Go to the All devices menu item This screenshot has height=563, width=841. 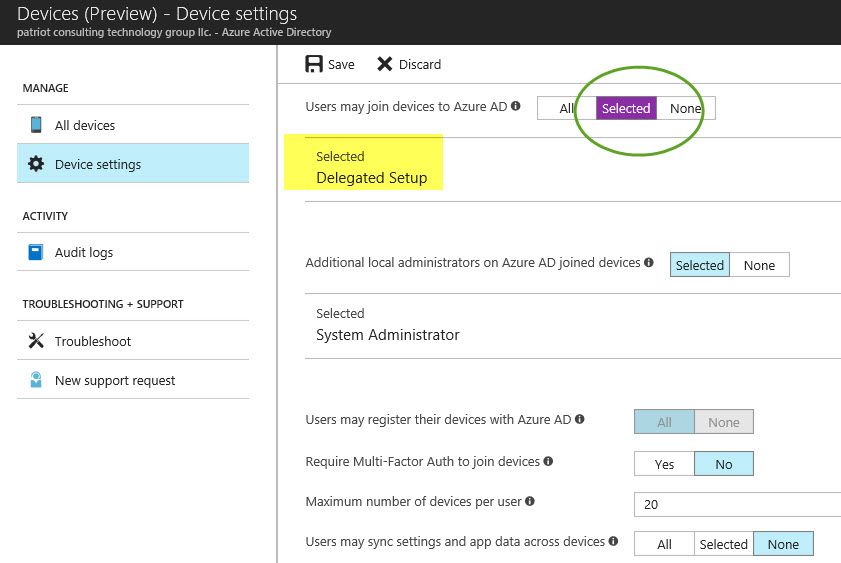click(x=85, y=125)
